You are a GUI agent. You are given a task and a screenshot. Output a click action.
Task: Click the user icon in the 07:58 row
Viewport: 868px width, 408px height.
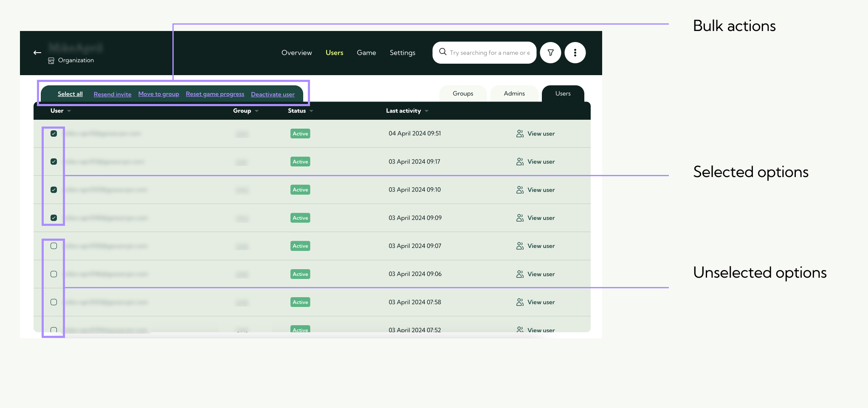point(520,302)
